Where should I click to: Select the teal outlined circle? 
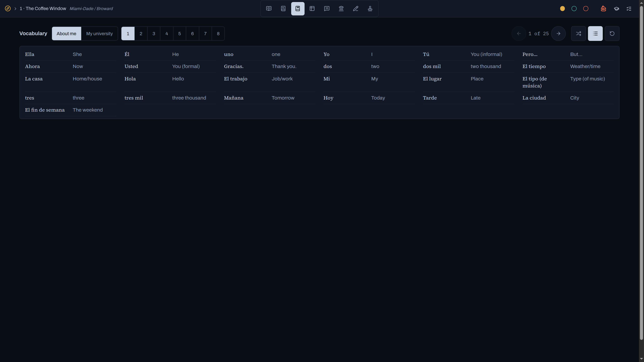click(x=574, y=9)
